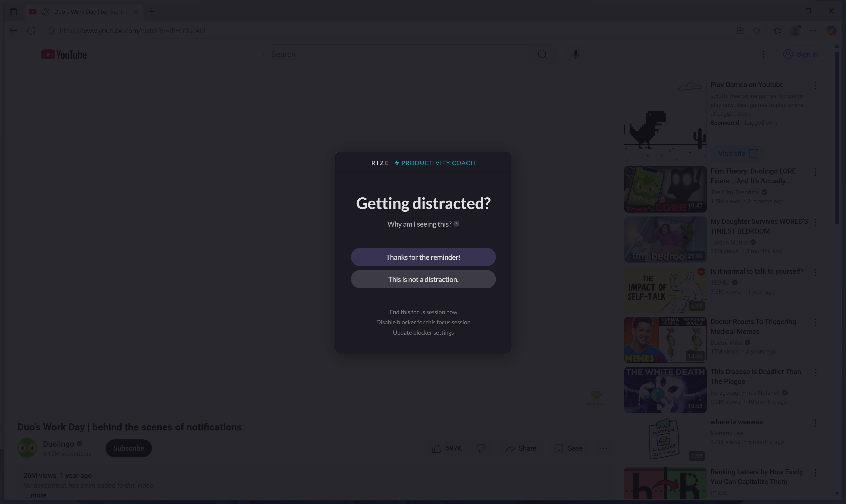Open the options menu on Film Theory video
This screenshot has width=846, height=504.
pos(815,172)
